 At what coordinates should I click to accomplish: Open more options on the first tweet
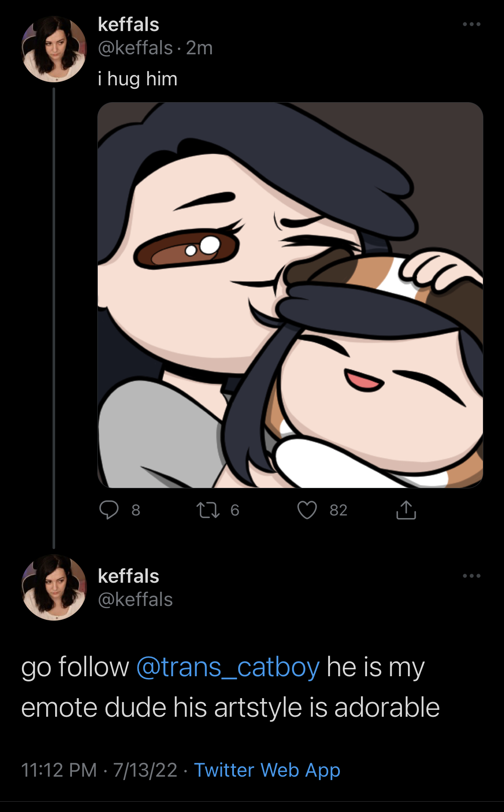click(472, 24)
